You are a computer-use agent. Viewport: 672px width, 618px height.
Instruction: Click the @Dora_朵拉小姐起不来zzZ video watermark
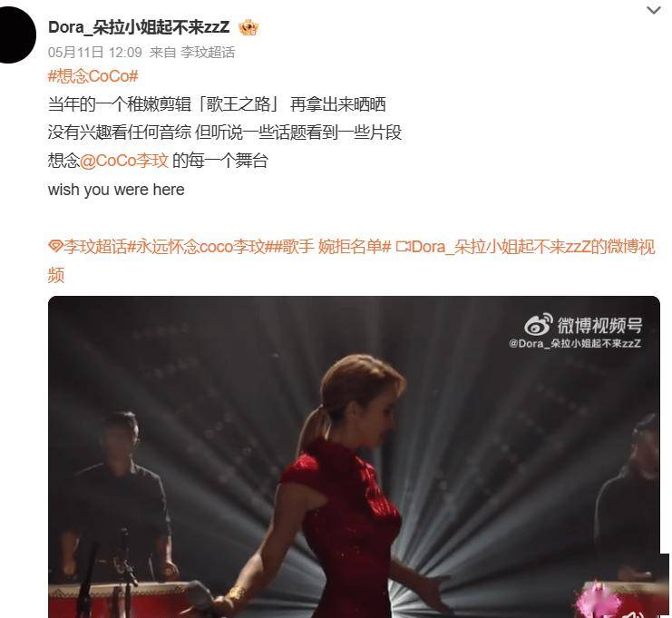click(x=575, y=344)
